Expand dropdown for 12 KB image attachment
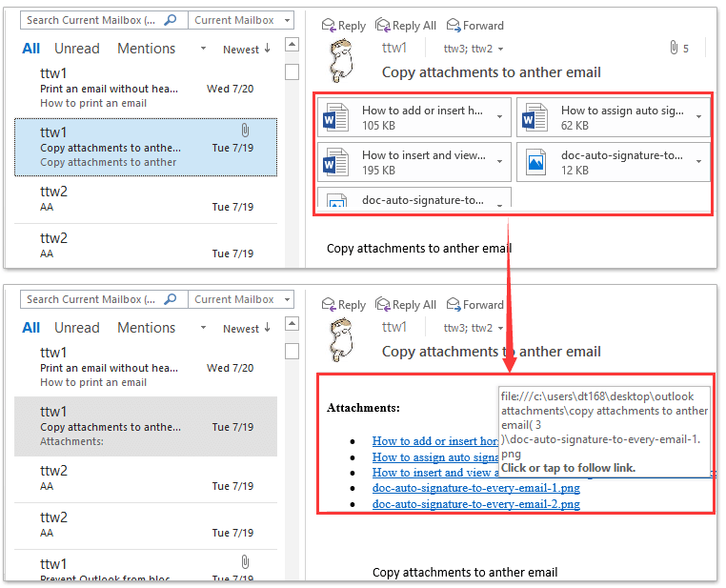 pyautogui.click(x=698, y=162)
